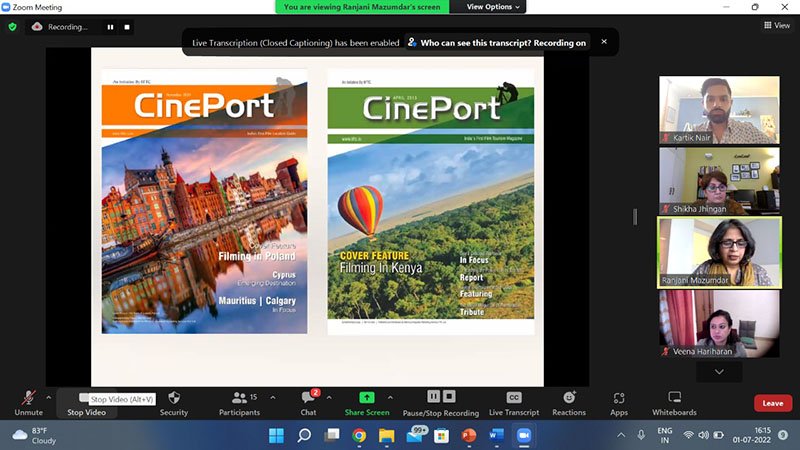The height and width of the screenshot is (450, 800).
Task: Click 'You are viewing Ranjani Mazumdar's screen' banner
Action: [362, 7]
